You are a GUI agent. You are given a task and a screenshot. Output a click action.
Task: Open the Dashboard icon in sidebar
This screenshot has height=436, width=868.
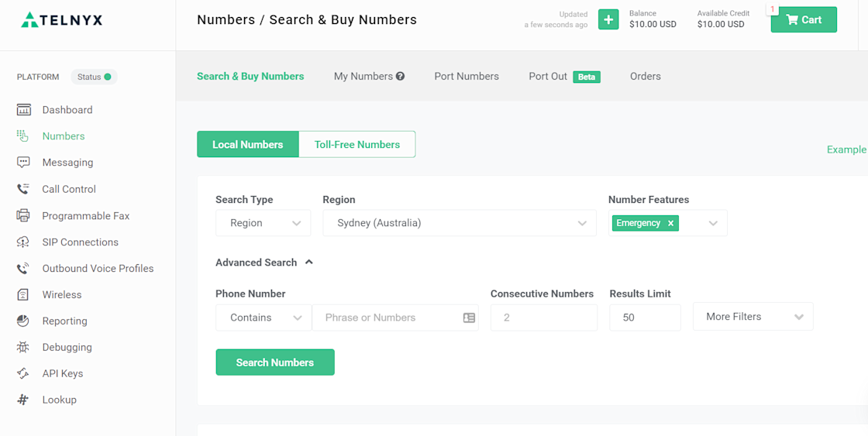click(x=23, y=109)
